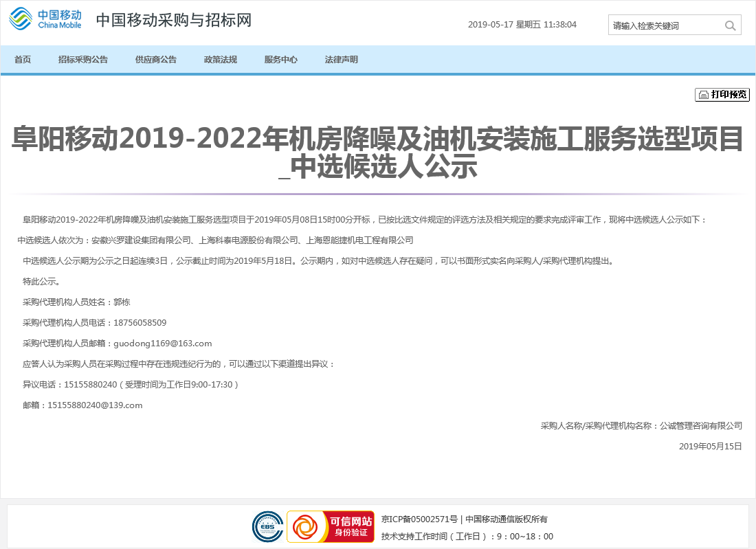The width and height of the screenshot is (756, 549).
Task: Go to the 首页 menu item
Action: tap(23, 60)
